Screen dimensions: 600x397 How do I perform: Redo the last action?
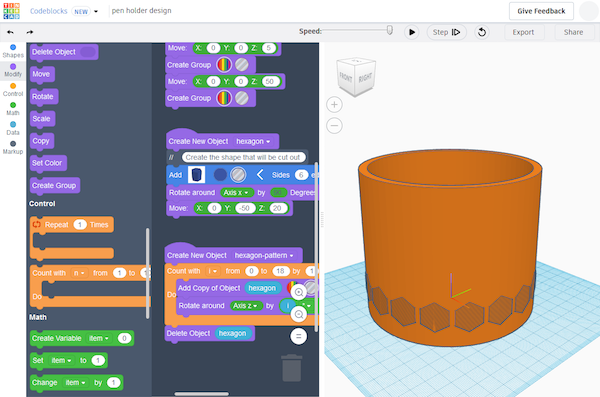(30, 32)
